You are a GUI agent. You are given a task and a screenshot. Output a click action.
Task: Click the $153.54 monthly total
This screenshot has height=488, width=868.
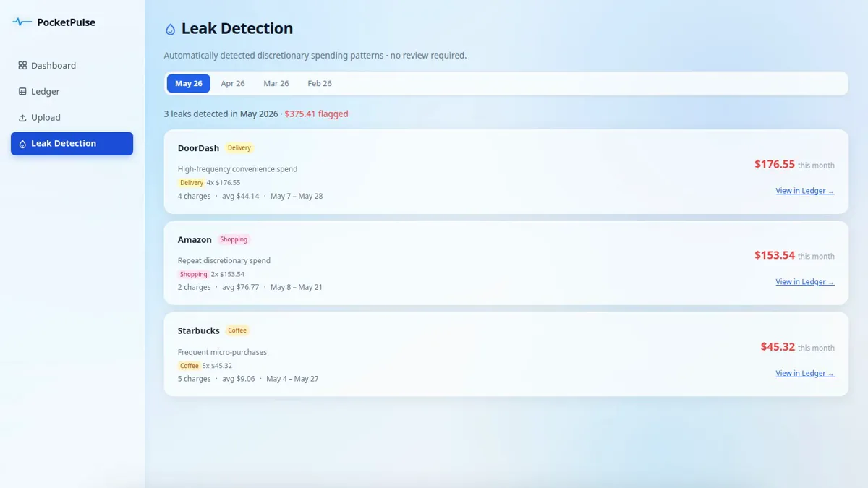pos(775,255)
